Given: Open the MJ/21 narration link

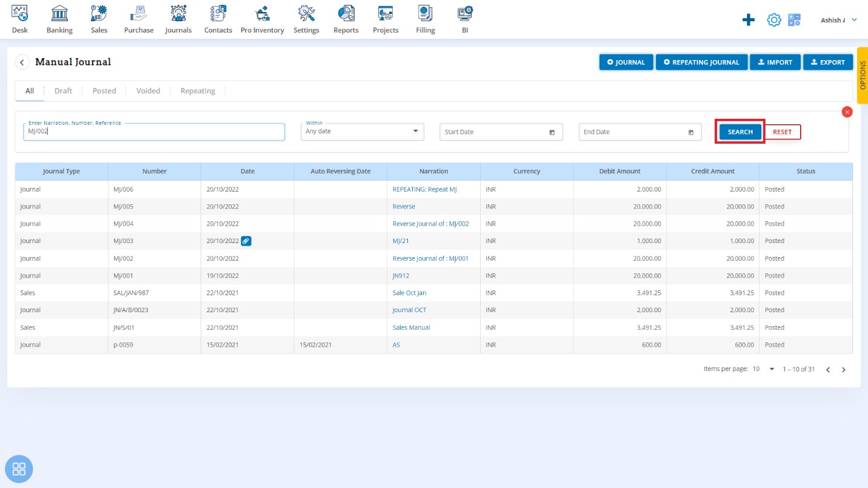Looking at the screenshot, I should tap(401, 241).
